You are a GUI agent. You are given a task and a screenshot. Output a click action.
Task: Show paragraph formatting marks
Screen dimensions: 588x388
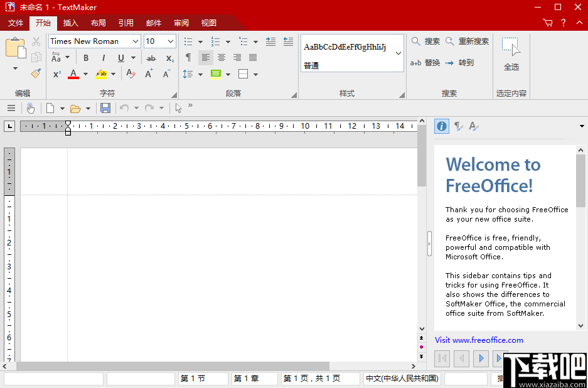(188, 57)
